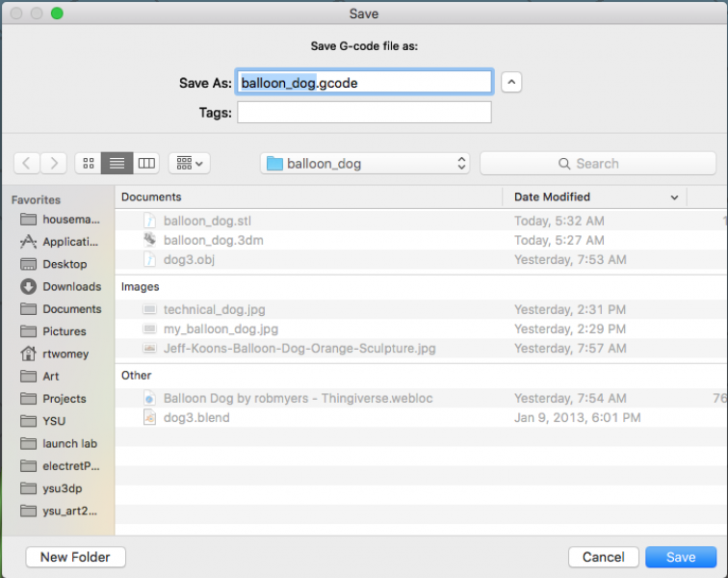Click the Search field
The width and height of the screenshot is (728, 578).
597,164
